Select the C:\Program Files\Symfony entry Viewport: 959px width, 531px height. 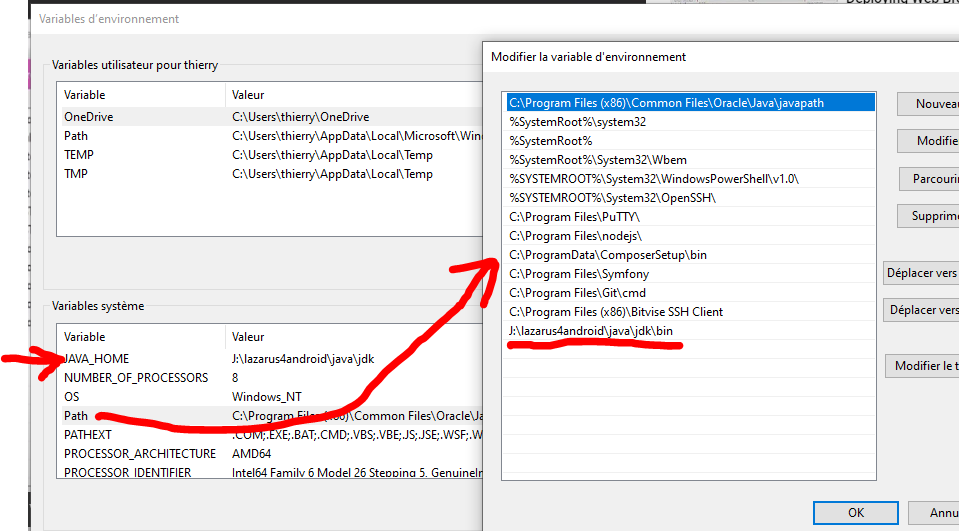(x=578, y=274)
